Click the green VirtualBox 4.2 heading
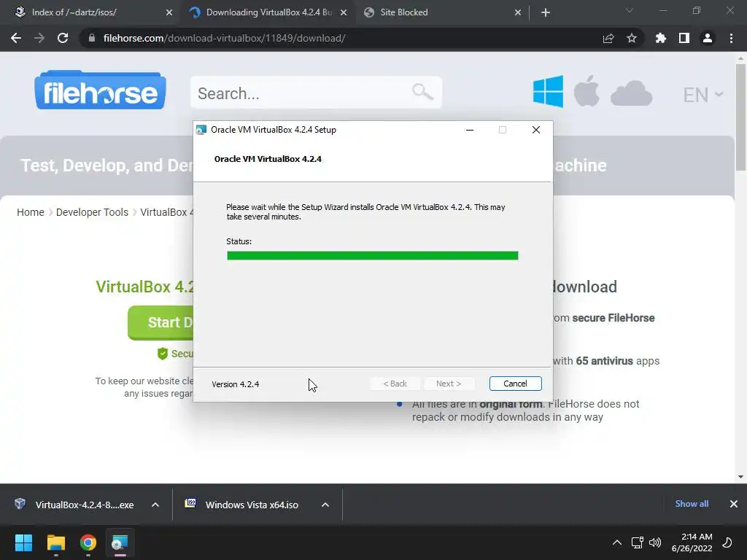This screenshot has width=747, height=560. click(145, 287)
